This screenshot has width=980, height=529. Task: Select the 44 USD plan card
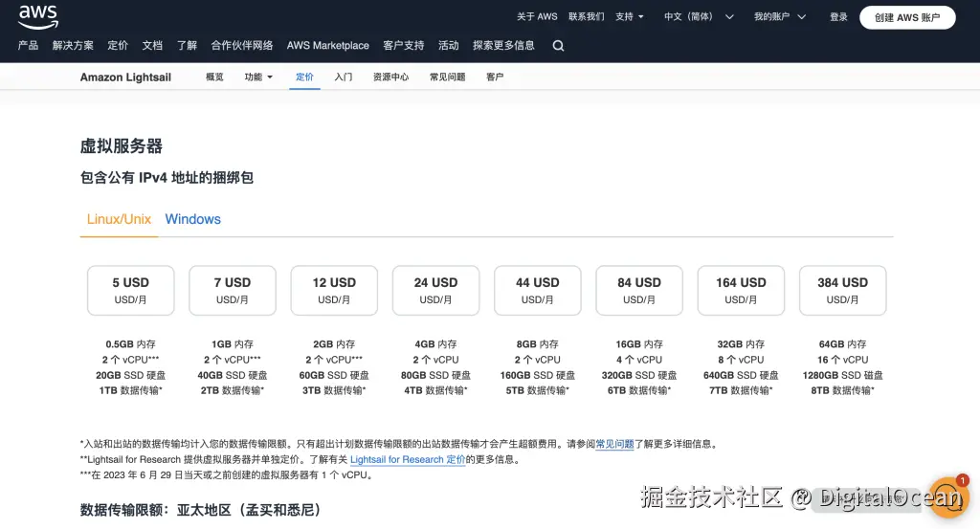(x=538, y=291)
